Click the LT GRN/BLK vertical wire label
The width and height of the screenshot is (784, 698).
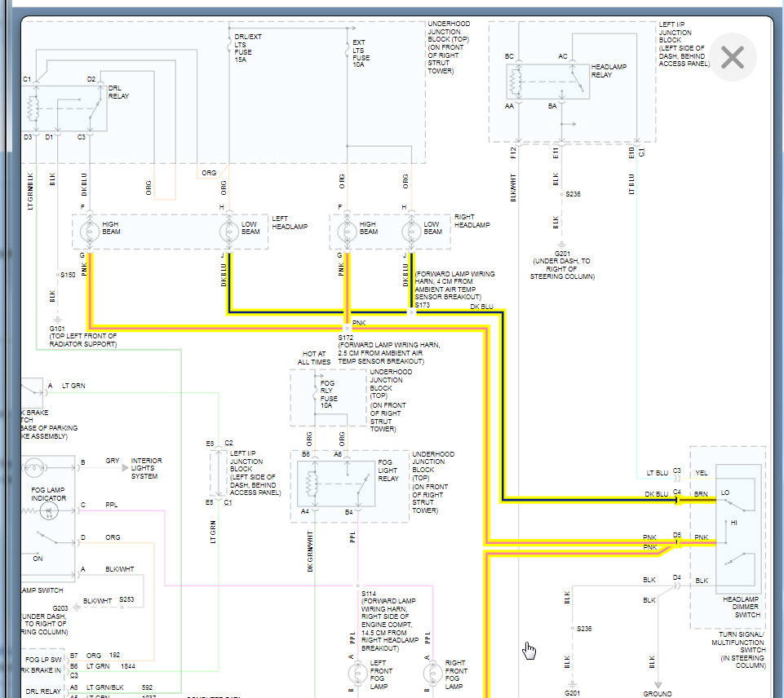coord(30,192)
